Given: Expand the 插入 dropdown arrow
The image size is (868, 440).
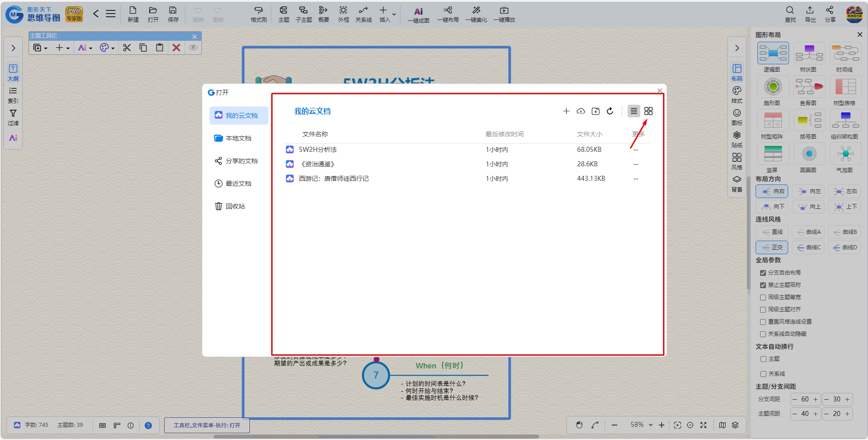Looking at the screenshot, I should pos(394,15).
